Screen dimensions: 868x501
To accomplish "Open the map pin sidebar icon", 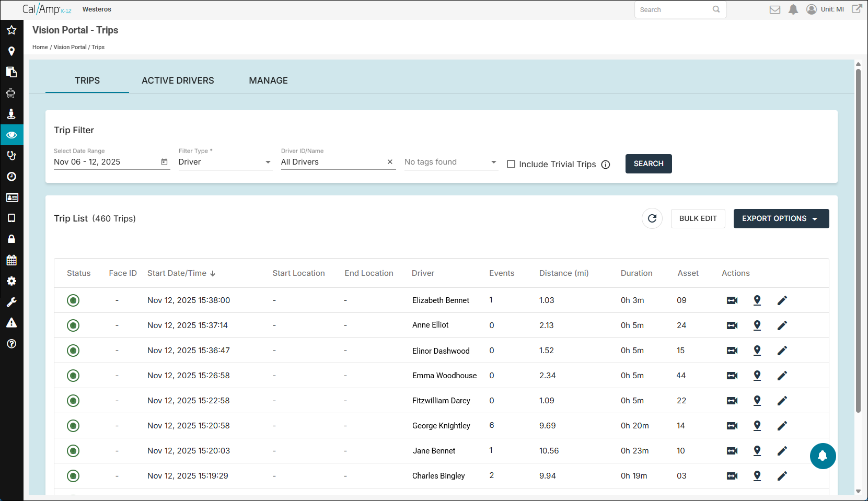I will (x=11, y=51).
